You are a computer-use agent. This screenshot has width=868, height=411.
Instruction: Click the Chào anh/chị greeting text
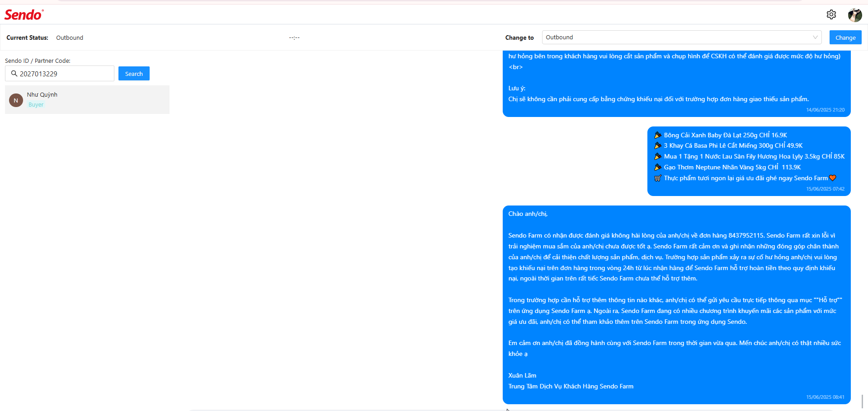(528, 214)
